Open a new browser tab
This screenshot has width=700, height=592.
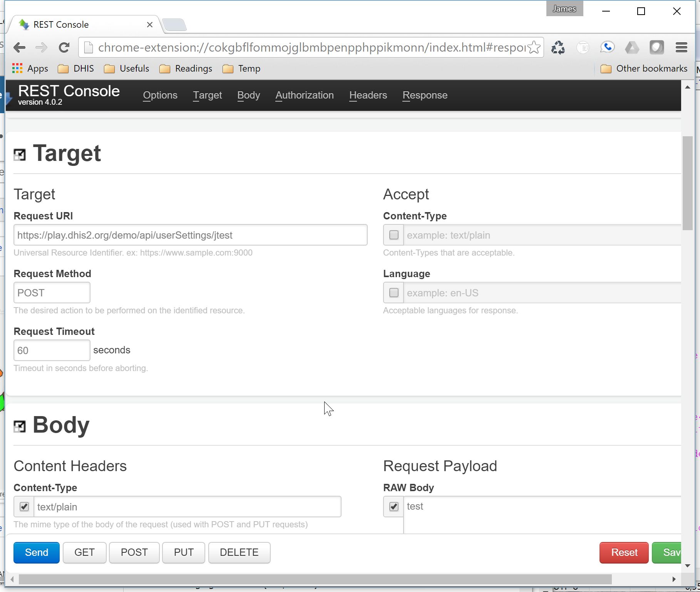click(x=174, y=25)
